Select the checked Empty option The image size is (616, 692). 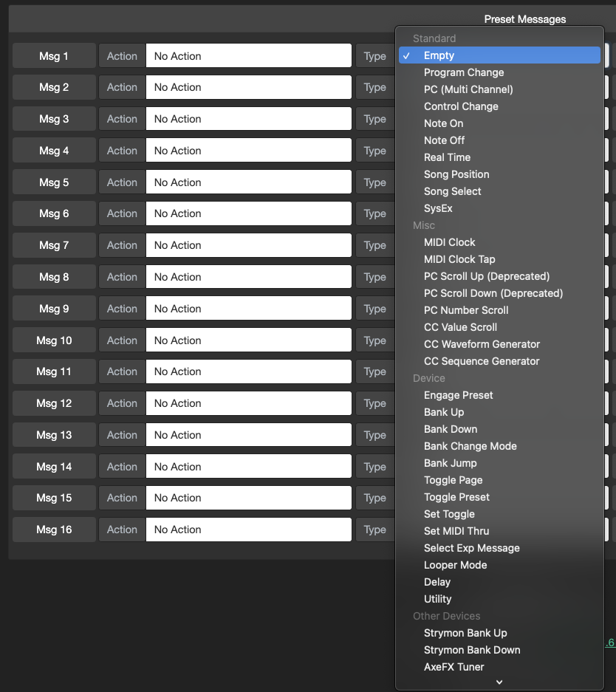coord(439,55)
